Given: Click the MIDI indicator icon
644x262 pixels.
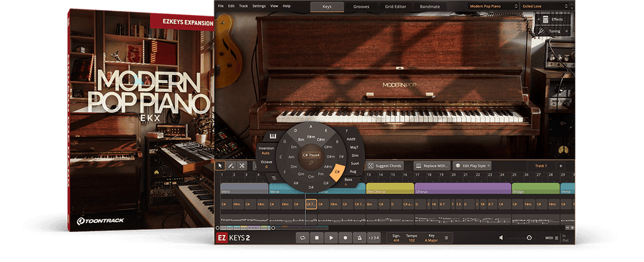Looking at the screenshot, I should (557, 237).
